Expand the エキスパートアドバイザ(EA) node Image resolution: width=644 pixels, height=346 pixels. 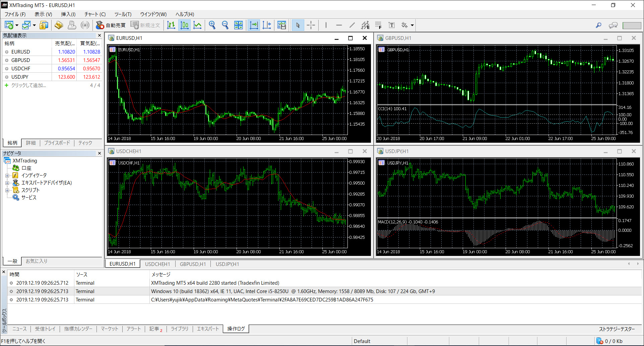[x=7, y=183]
